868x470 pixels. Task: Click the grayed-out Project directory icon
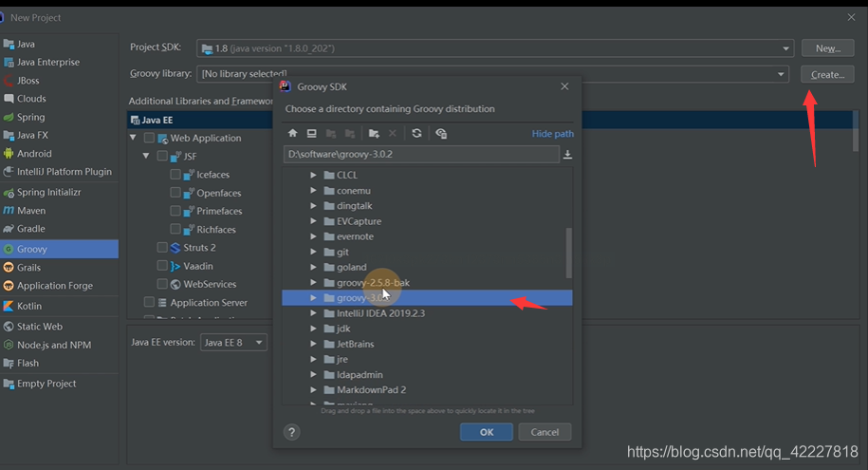click(331, 133)
